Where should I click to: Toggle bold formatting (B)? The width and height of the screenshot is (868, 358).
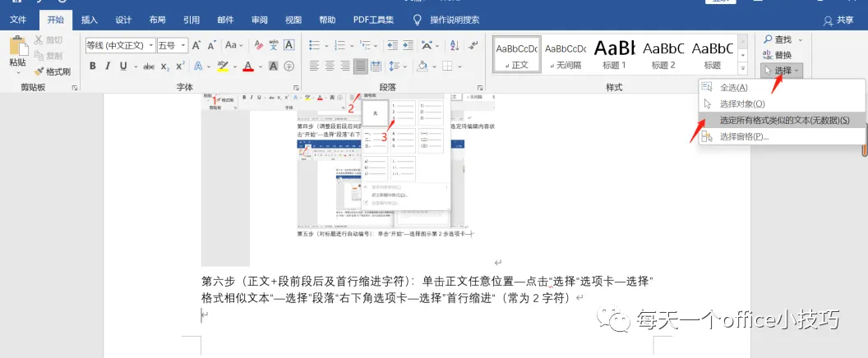point(92,67)
